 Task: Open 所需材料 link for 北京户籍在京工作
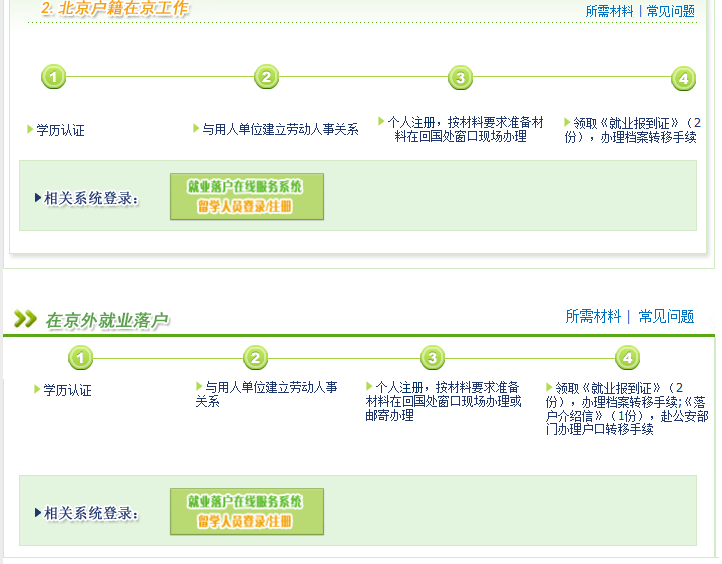[609, 11]
